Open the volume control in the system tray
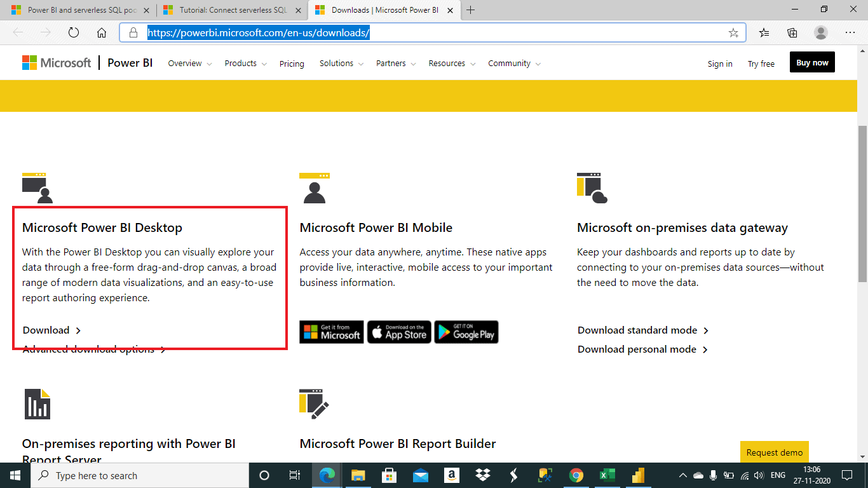 (758, 475)
